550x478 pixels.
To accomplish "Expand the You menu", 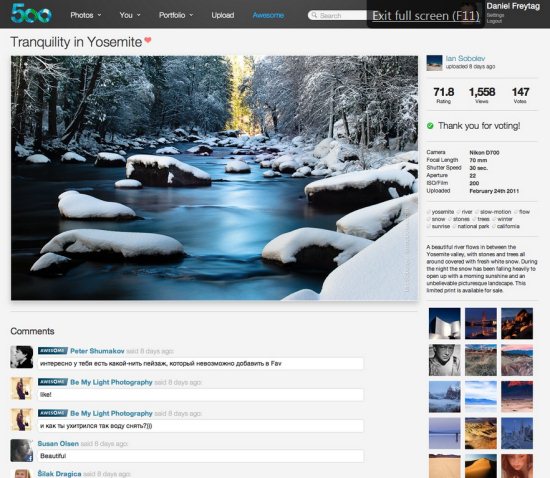I will [x=130, y=15].
